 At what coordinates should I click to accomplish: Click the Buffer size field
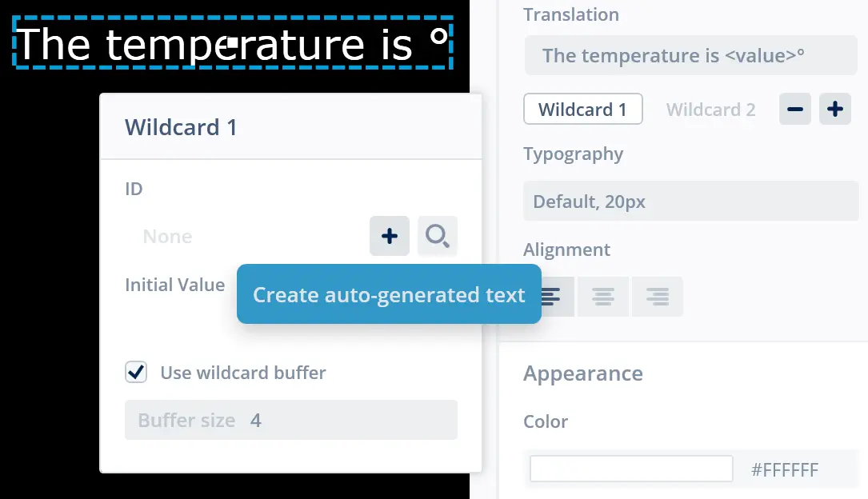tap(290, 420)
